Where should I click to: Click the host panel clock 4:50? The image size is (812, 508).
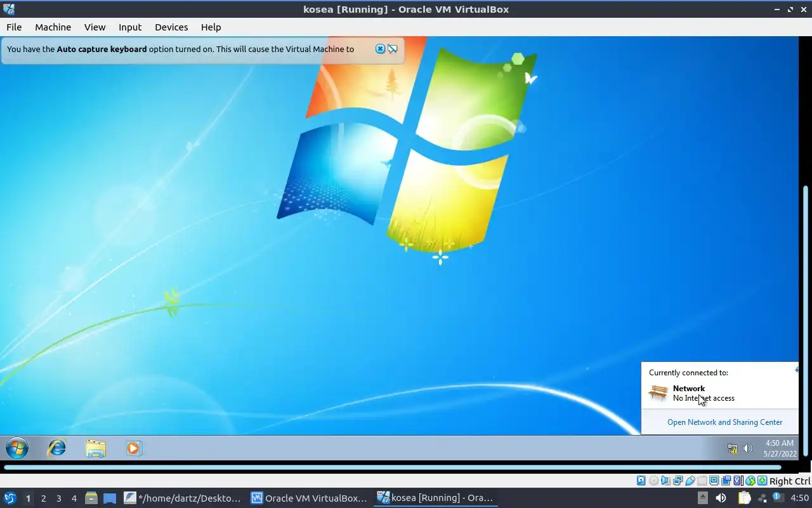(799, 498)
